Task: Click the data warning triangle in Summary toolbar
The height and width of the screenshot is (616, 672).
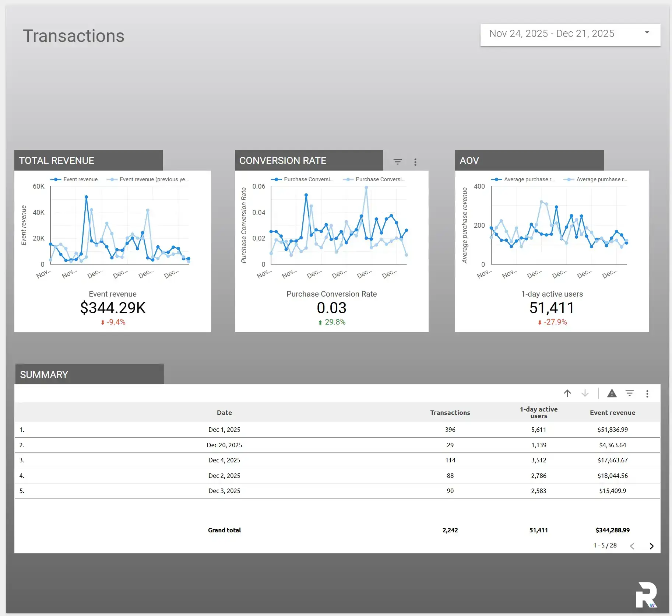Action: click(611, 393)
